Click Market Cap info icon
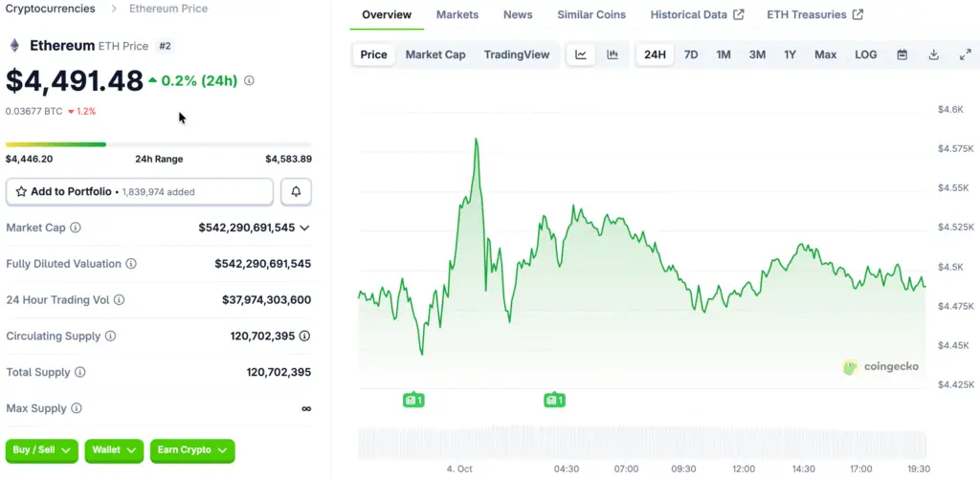The width and height of the screenshot is (980, 479). pos(76,228)
